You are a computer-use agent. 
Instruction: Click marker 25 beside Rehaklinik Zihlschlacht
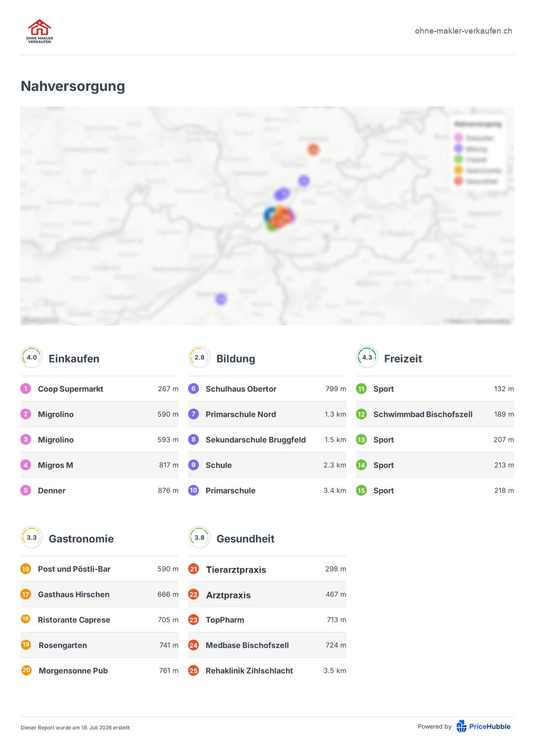194,670
